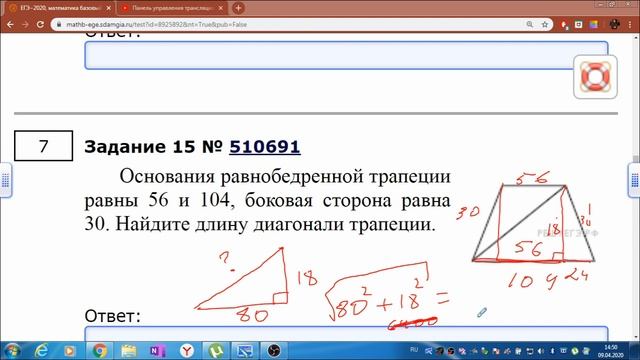Image resolution: width=640 pixels, height=360 pixels.
Task: Open Yandex Browser from the taskbar
Action: click(x=187, y=351)
